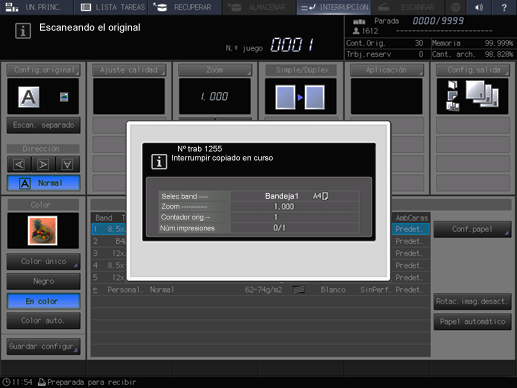Open the Aplicación settings
517x388 pixels.
387,70
